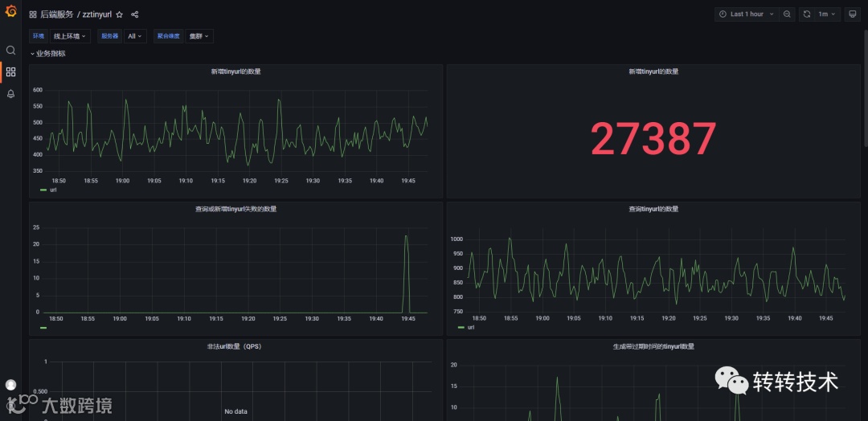This screenshot has height=421, width=868.
Task: Click the dashboard grid icon beside 后端服务
Action: click(33, 14)
